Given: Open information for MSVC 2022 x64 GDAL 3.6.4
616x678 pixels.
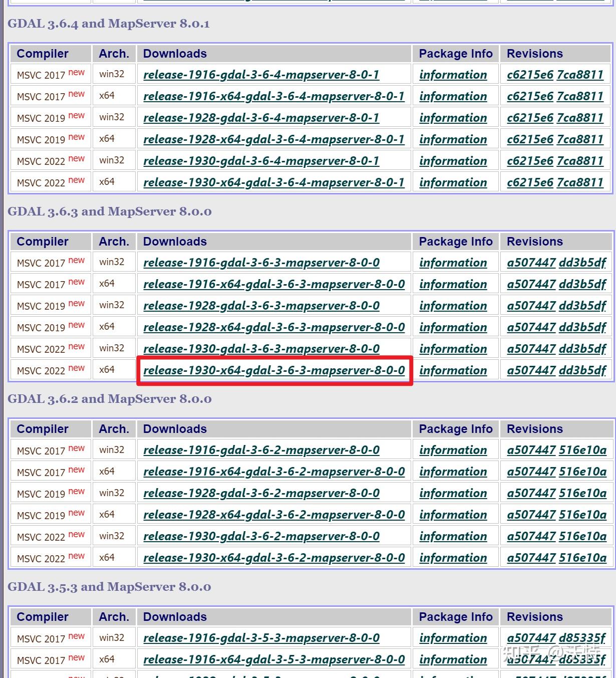Looking at the screenshot, I should [x=453, y=182].
